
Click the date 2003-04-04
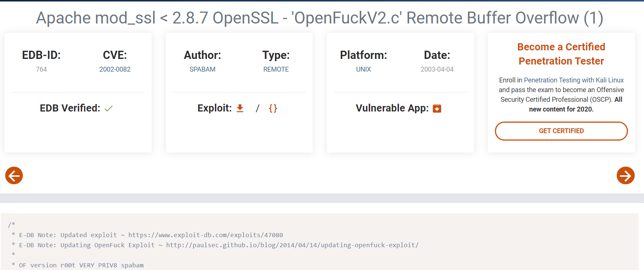[x=437, y=69]
